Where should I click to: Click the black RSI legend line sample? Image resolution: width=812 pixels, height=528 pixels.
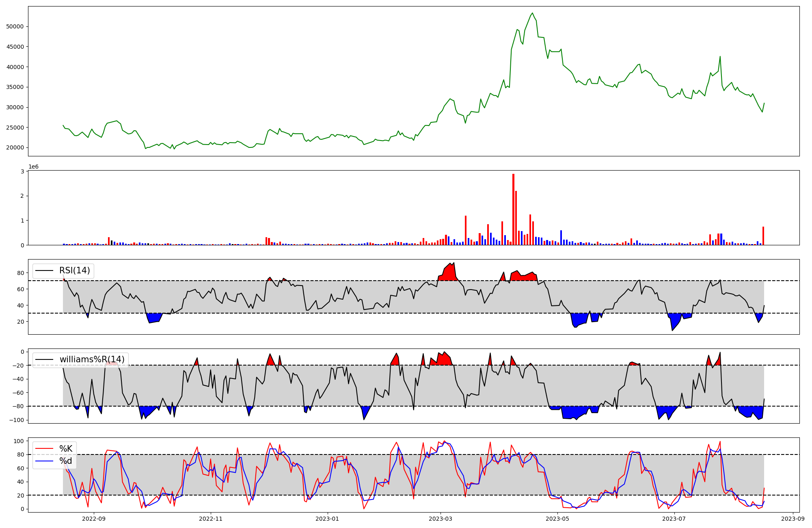click(45, 270)
